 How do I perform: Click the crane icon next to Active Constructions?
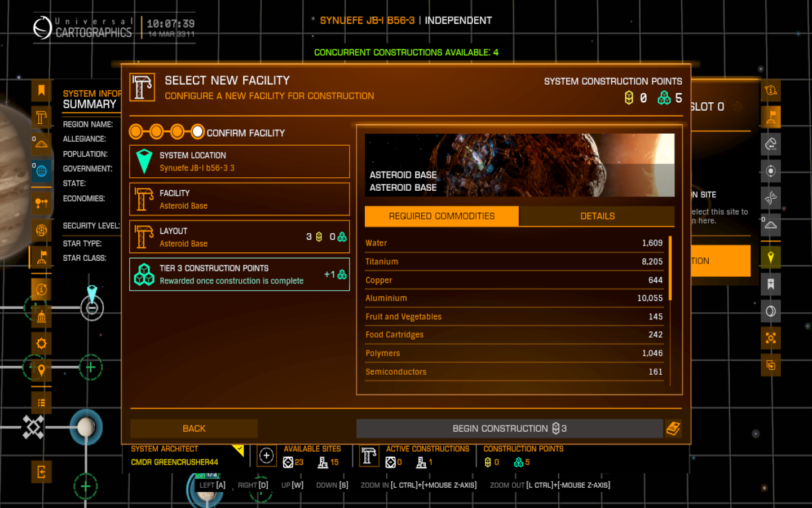coord(369,456)
